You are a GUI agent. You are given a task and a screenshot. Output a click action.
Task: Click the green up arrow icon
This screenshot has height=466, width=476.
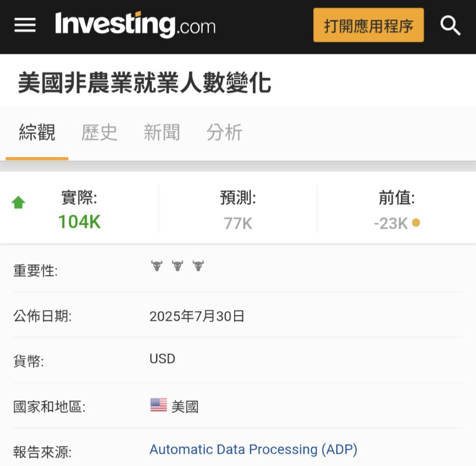(x=18, y=203)
